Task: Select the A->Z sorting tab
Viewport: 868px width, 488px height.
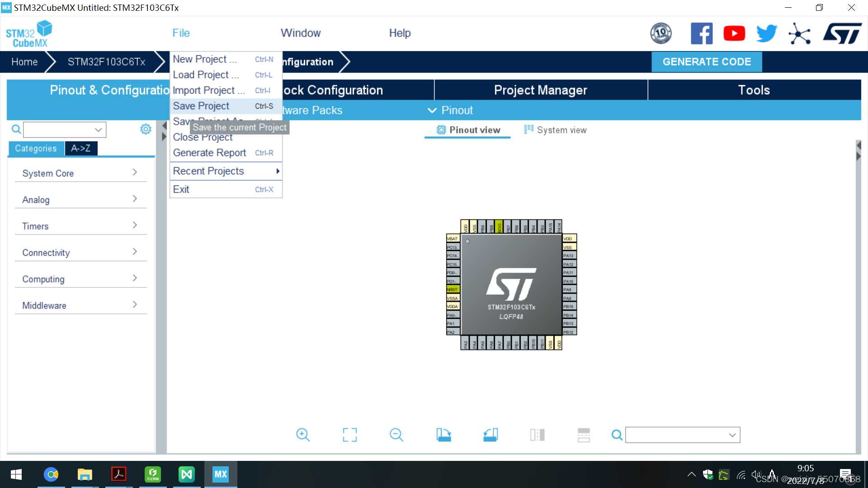Action: (x=80, y=148)
